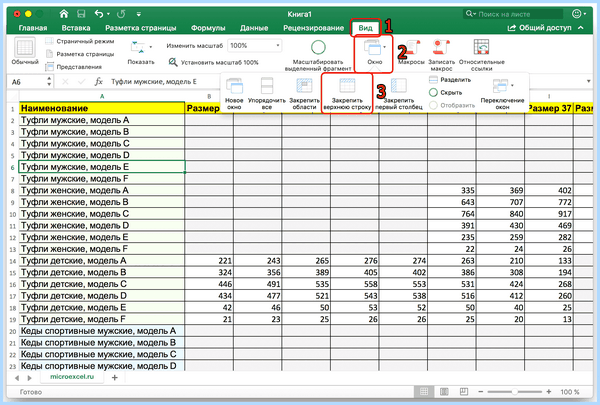Switch to the Формулы tab
This screenshot has height=405, width=600.
coord(208,28)
